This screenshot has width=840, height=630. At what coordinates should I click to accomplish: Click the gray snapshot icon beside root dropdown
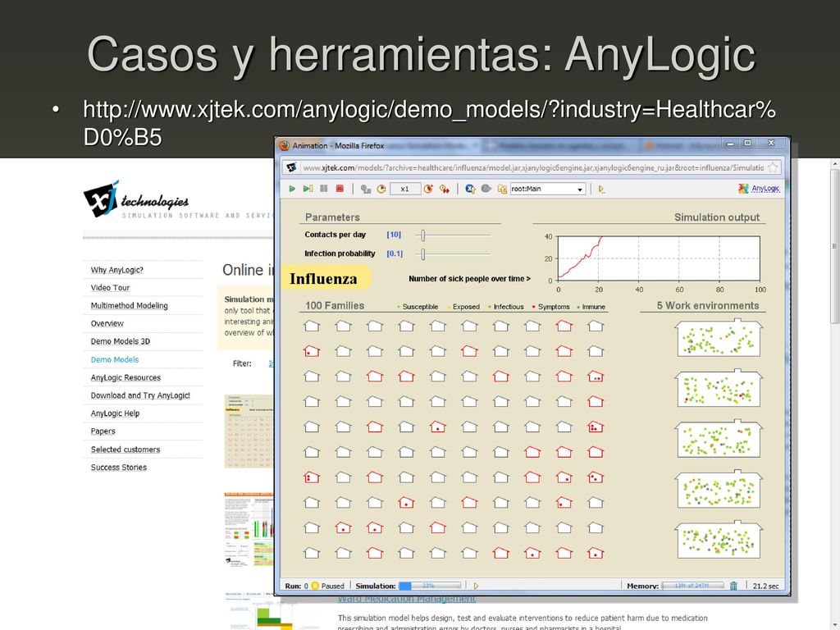point(486,189)
